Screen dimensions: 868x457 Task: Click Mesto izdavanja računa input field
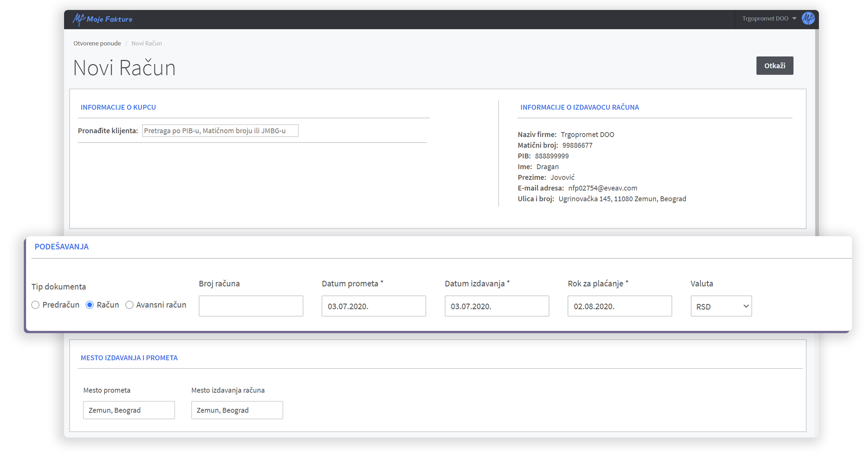(237, 410)
